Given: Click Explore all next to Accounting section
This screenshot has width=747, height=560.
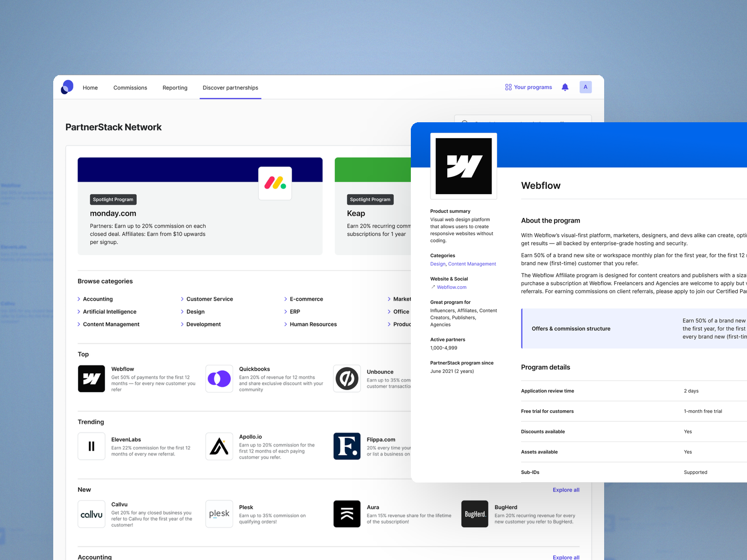Looking at the screenshot, I should (x=566, y=557).
